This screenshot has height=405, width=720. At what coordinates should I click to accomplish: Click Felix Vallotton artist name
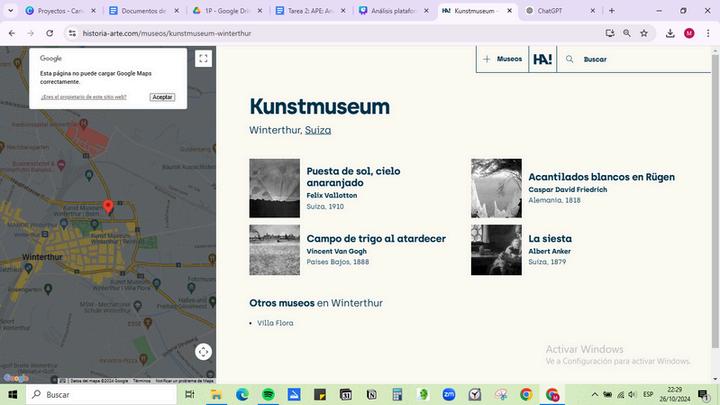332,195
